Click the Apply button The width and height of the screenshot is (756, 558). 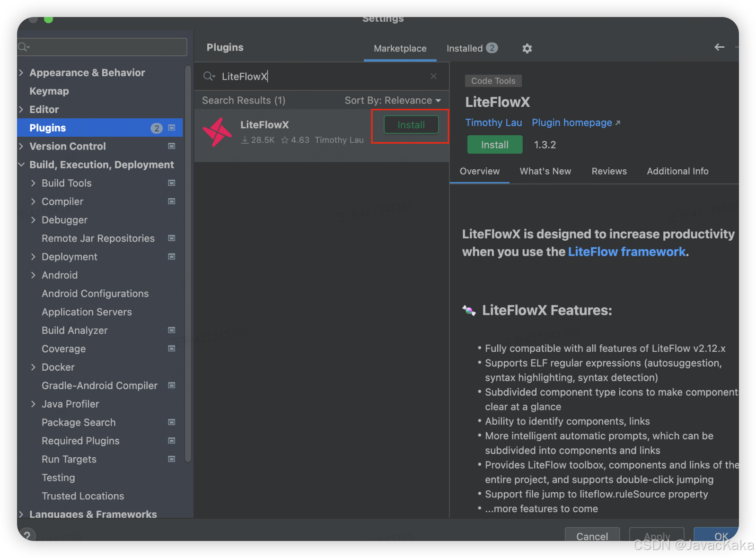point(657,535)
